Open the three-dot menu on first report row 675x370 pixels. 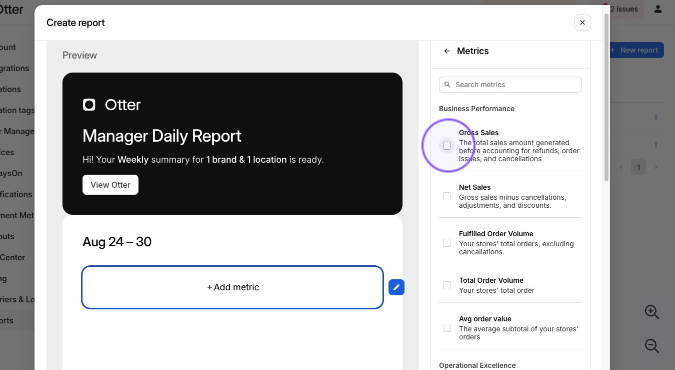[x=656, y=117]
